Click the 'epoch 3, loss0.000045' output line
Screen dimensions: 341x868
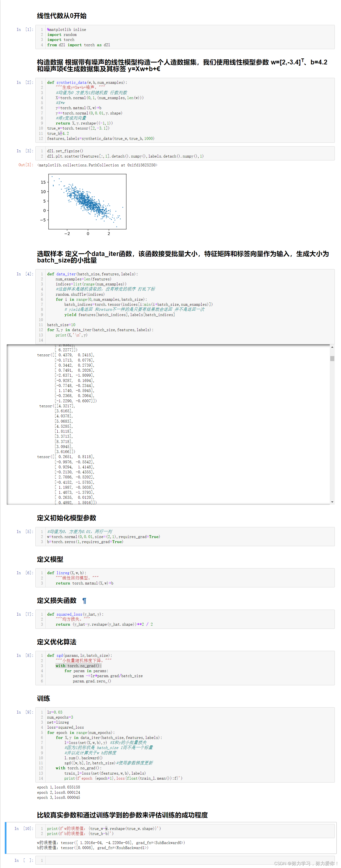click(59, 797)
